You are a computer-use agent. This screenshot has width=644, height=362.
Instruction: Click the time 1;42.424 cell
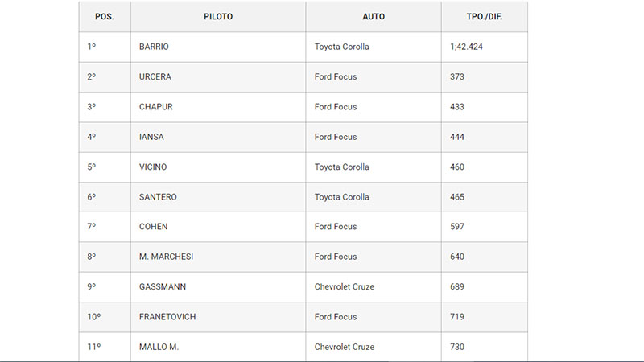coord(467,47)
